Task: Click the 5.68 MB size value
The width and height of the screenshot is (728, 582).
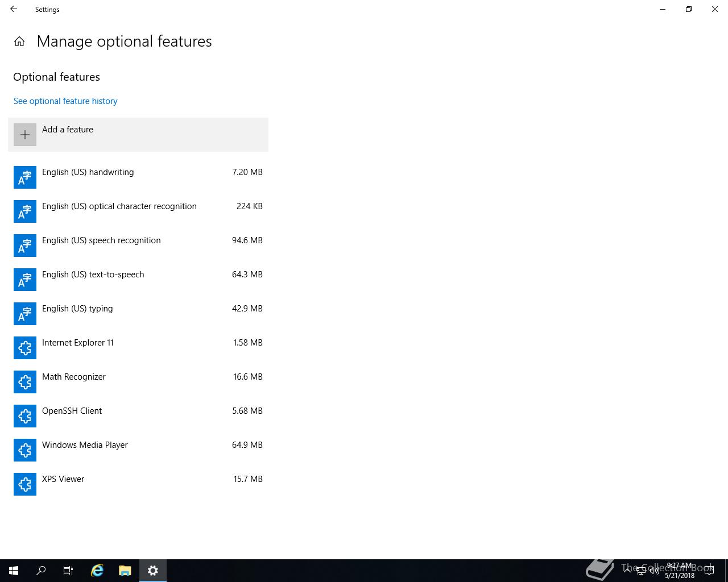Action: pos(247,411)
